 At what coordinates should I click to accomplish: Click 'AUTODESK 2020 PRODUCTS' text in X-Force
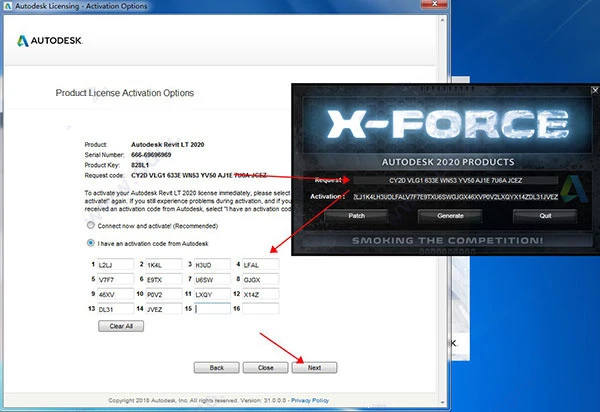pyautogui.click(x=448, y=162)
